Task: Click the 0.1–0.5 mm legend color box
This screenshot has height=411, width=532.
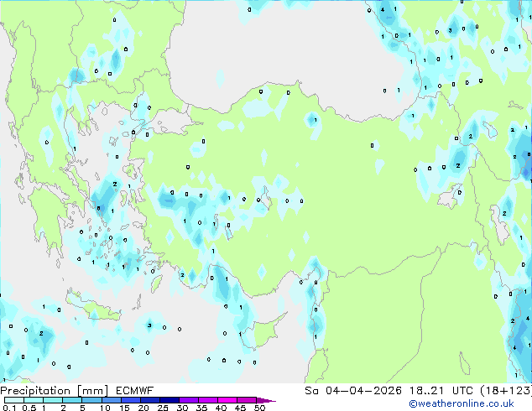Action: [x=14, y=400]
